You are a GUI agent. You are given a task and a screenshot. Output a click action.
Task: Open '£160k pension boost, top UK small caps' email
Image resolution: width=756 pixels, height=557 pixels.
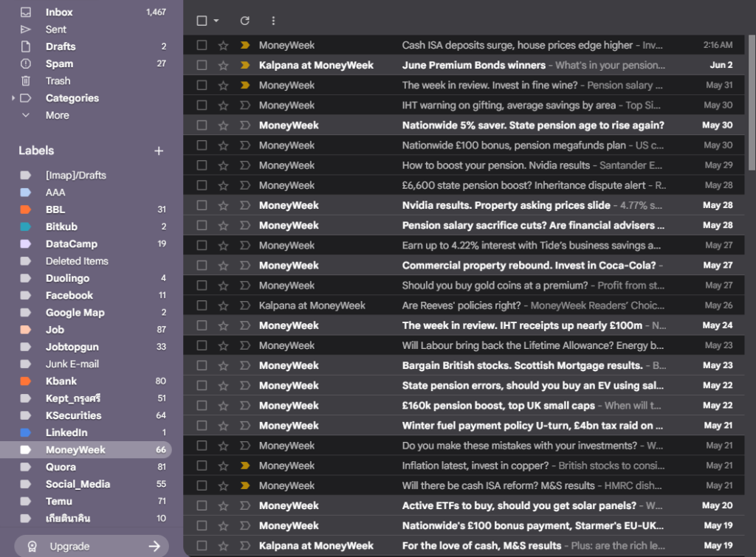[464, 406]
